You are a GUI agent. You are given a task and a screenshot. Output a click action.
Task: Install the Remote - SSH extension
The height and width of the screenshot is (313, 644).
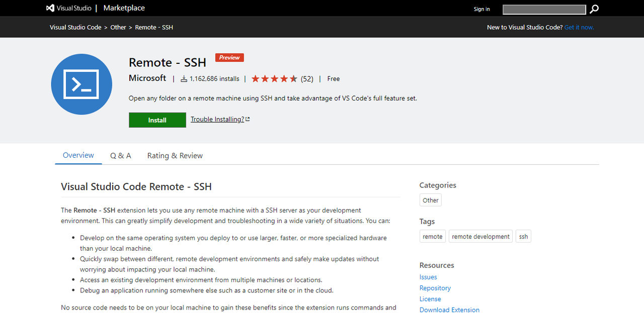(157, 120)
